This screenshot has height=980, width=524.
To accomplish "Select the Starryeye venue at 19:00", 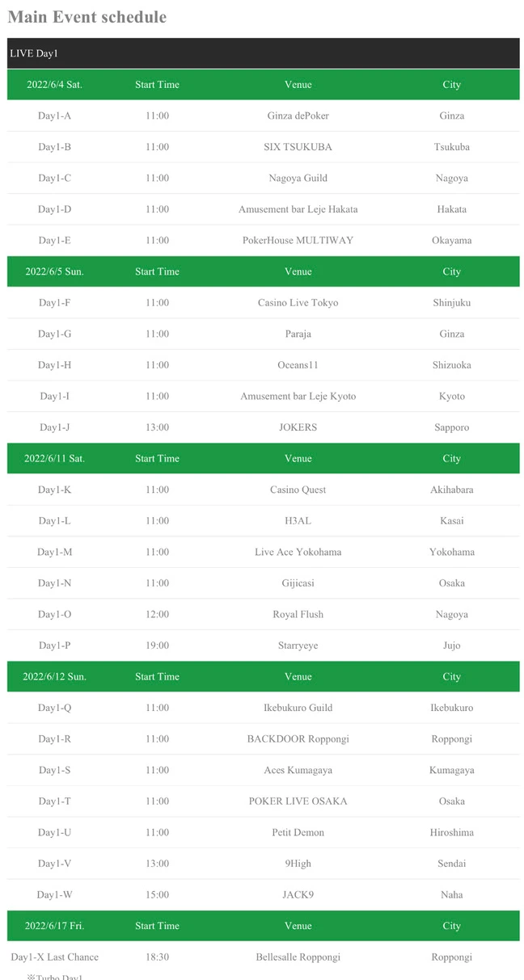I will 298,646.
